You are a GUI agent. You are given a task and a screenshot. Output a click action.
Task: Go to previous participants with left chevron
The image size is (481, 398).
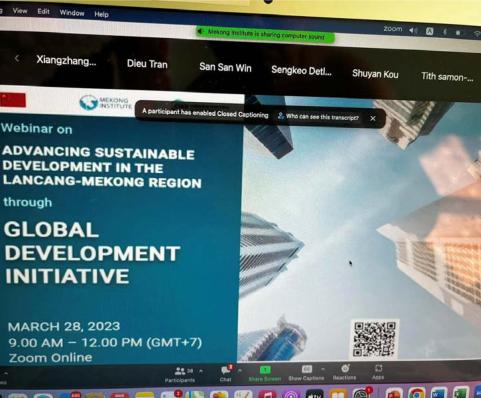[x=17, y=59]
